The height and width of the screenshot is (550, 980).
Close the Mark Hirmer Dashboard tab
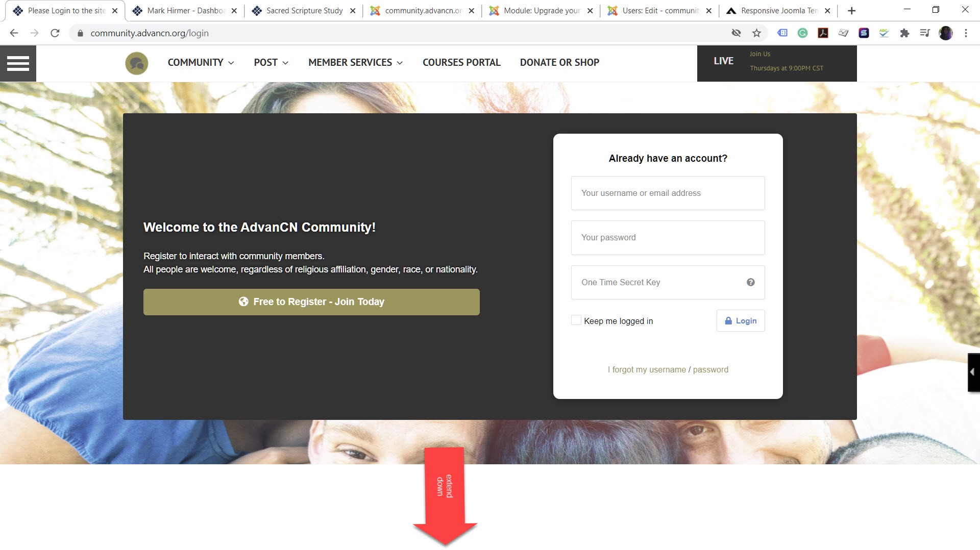coord(234,11)
